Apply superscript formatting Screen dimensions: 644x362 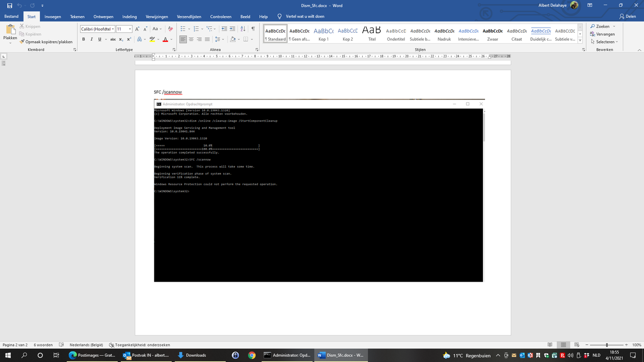click(129, 39)
